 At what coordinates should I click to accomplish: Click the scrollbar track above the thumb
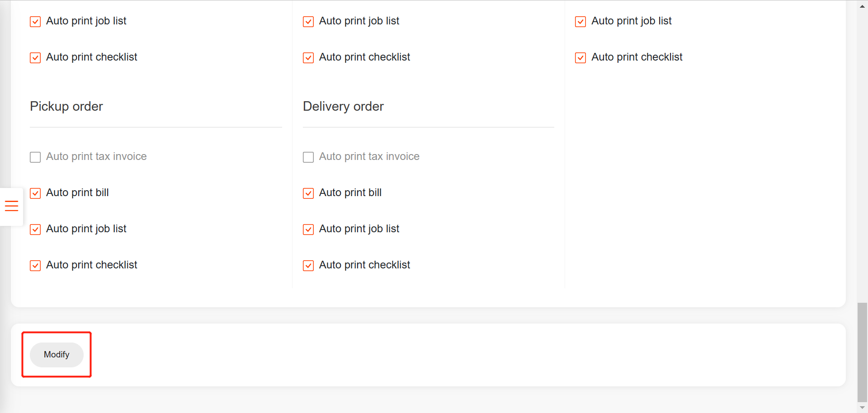[862, 154]
